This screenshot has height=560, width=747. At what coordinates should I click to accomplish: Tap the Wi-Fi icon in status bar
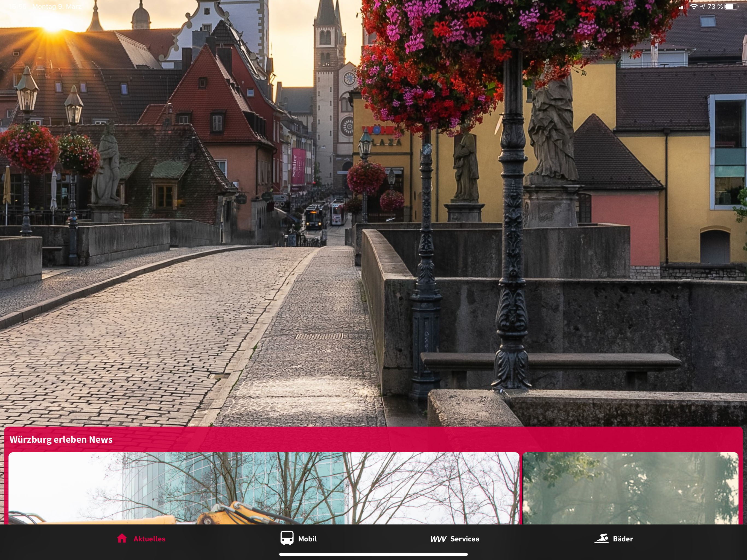tap(694, 6)
